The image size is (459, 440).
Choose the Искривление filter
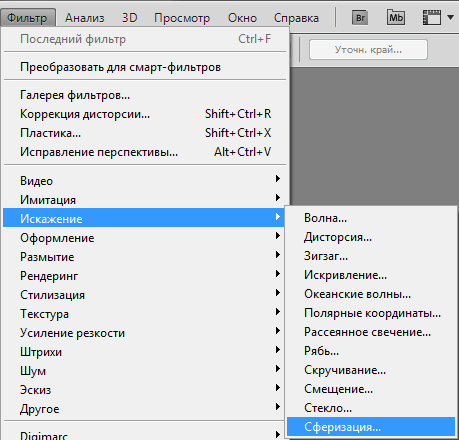pyautogui.click(x=371, y=275)
